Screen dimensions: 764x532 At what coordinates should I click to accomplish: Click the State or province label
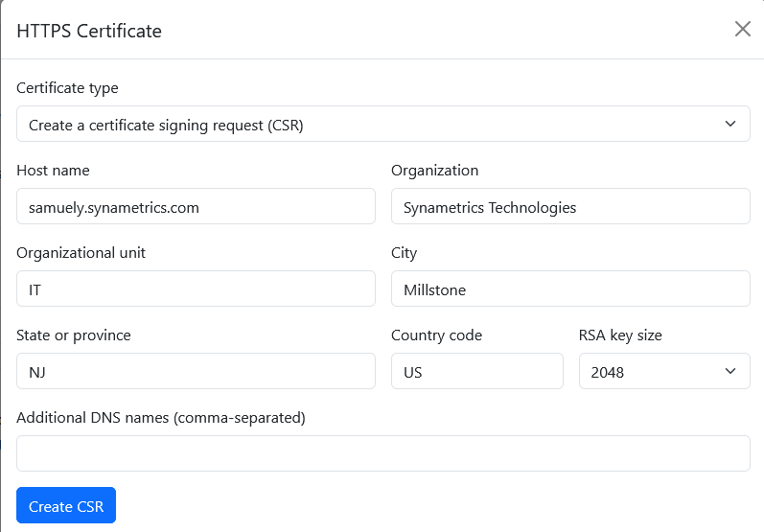[x=74, y=335]
